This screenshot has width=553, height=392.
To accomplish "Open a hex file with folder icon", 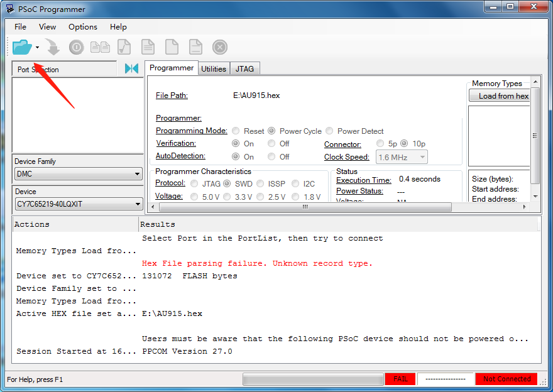I will (21, 47).
